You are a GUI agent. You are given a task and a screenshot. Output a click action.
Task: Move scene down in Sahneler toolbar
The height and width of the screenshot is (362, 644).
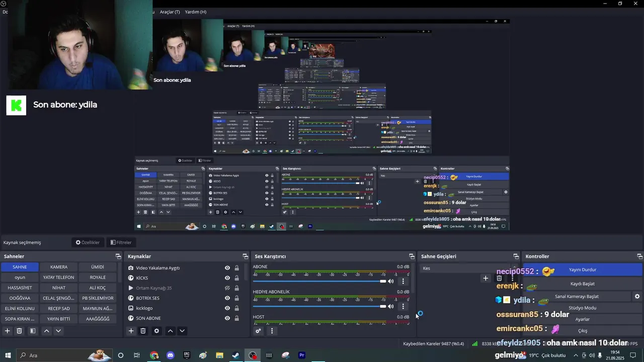58,331
